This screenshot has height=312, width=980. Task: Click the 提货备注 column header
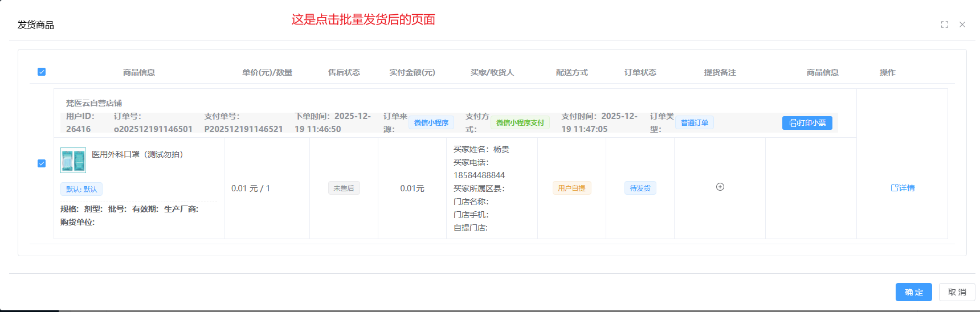[x=720, y=72]
